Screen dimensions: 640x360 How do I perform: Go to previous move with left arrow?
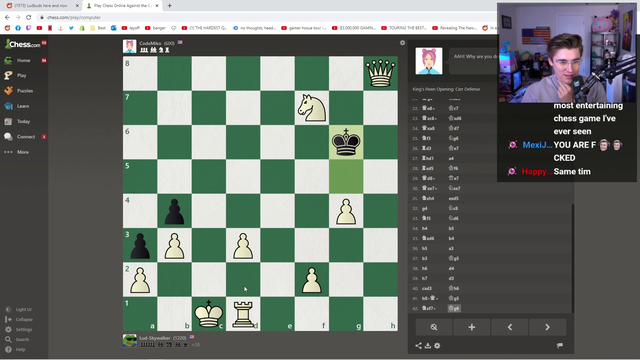(x=510, y=327)
